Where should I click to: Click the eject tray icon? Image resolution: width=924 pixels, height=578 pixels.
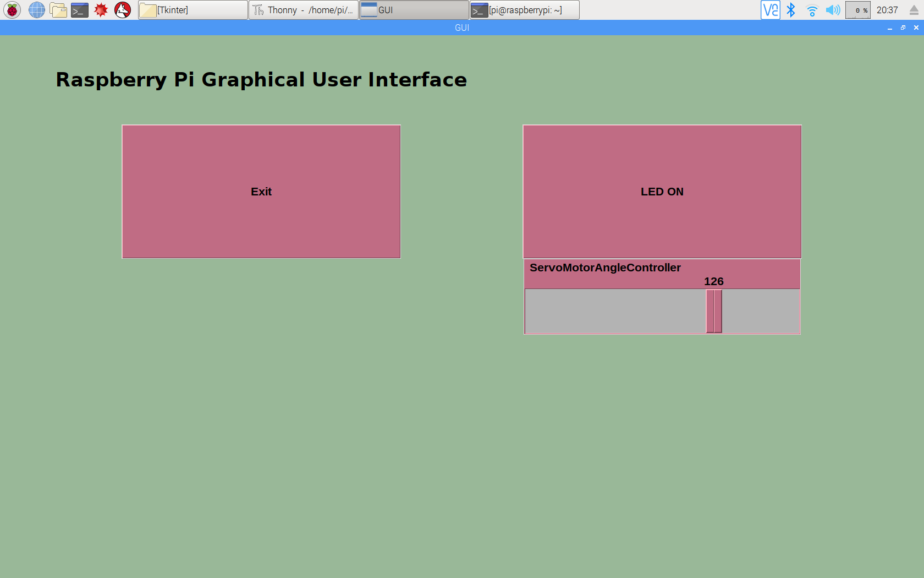coord(914,10)
